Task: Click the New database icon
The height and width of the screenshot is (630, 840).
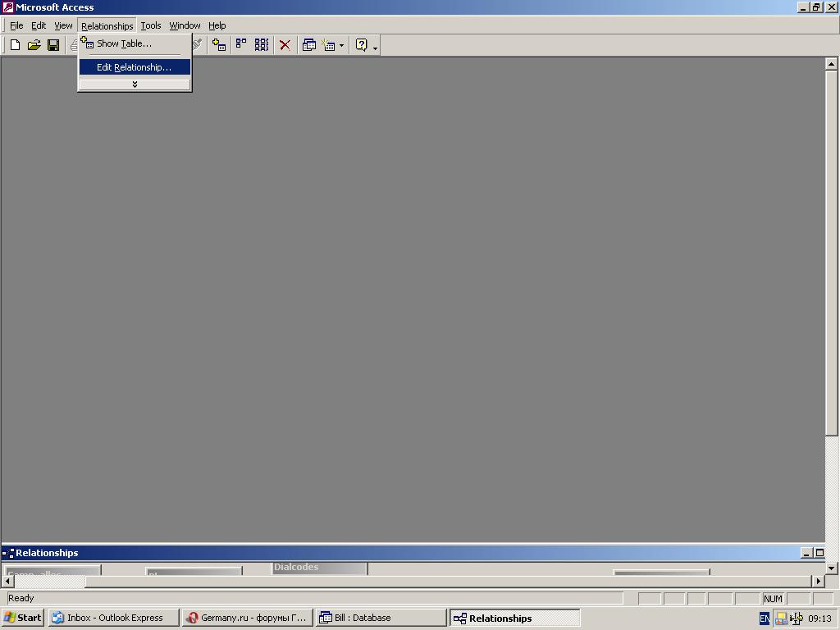Action: (x=15, y=45)
